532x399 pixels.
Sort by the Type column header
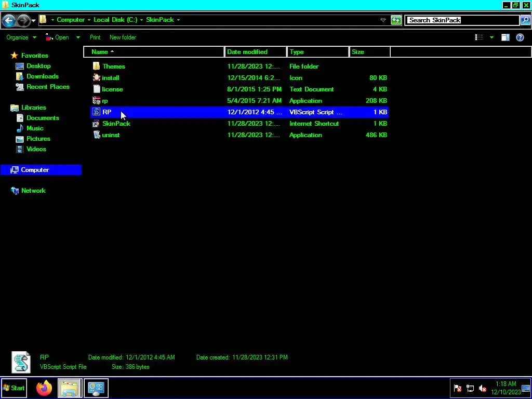pos(318,52)
